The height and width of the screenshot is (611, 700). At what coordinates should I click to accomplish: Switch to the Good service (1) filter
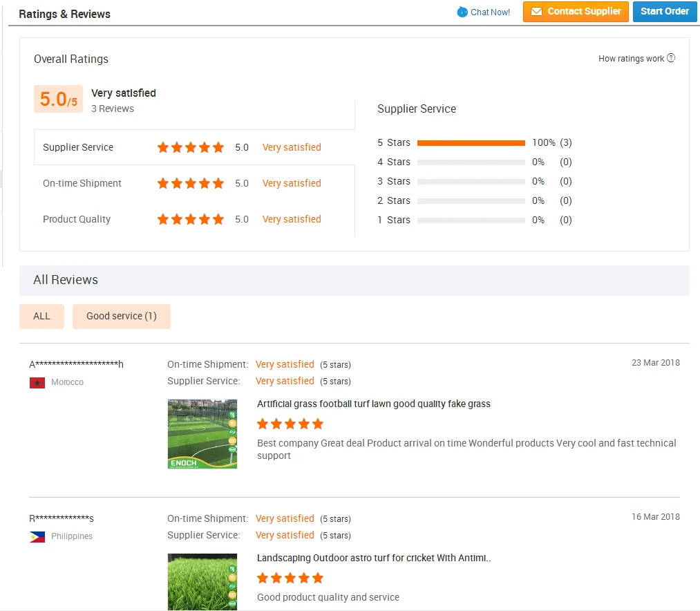coord(122,316)
